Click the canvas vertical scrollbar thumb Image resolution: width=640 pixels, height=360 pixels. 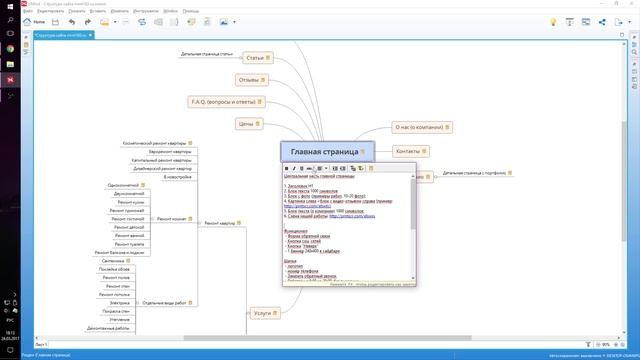(624, 181)
